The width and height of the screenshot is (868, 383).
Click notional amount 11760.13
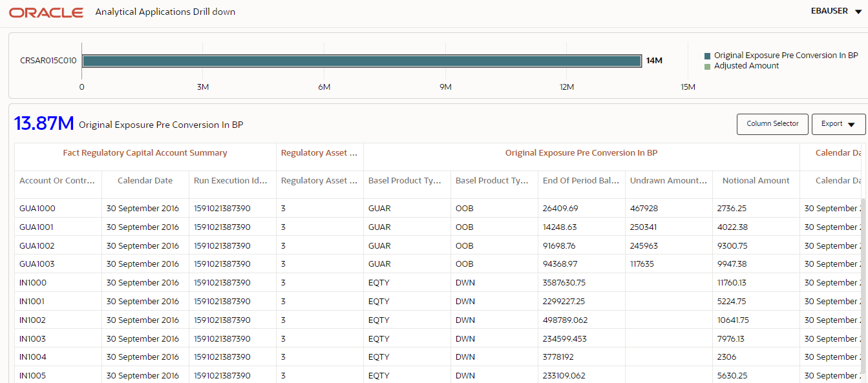(732, 283)
